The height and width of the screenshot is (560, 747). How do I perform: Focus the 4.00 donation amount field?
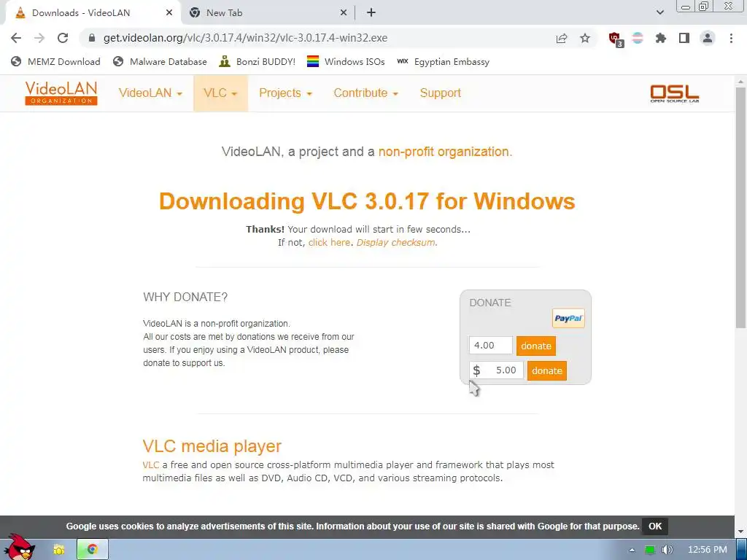tap(491, 346)
